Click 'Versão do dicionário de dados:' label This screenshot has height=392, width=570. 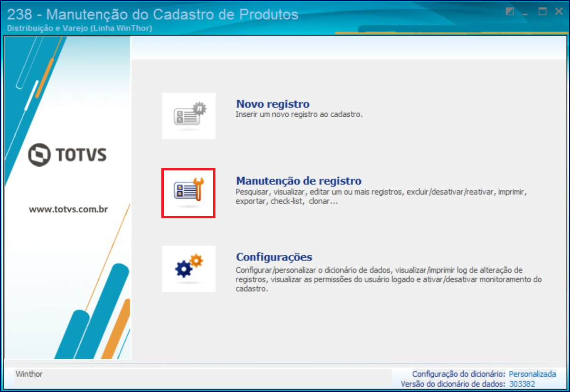coord(453,383)
